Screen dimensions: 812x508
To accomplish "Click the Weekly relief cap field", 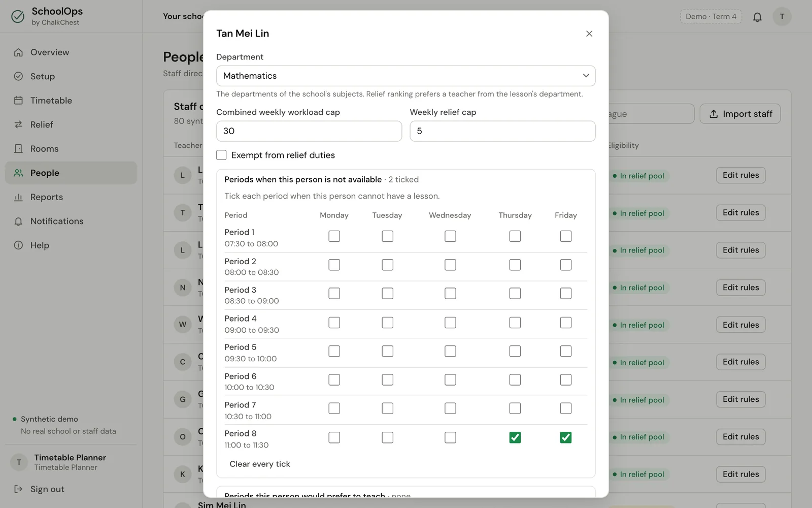I will click(502, 131).
